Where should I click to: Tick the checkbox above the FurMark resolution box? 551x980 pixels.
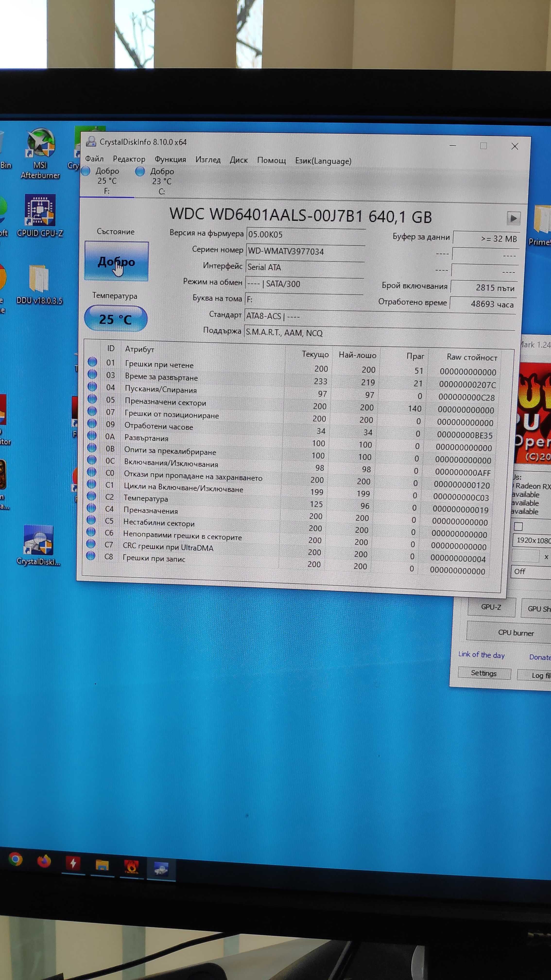point(518,526)
